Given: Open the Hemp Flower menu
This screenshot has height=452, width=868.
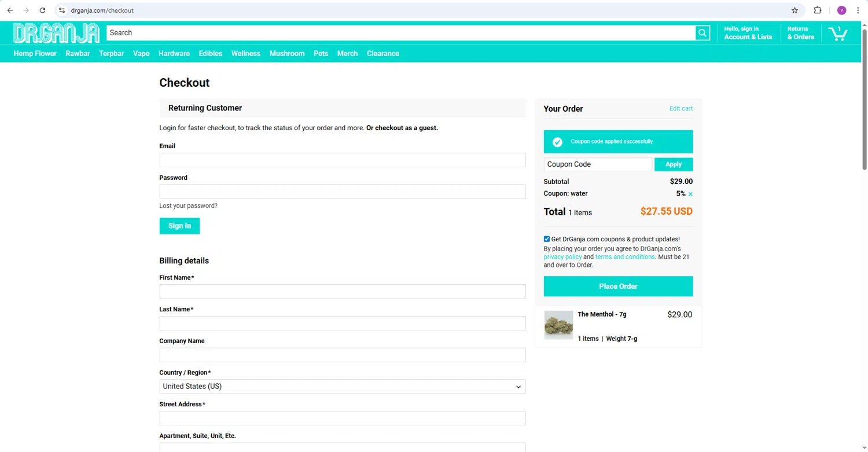Looking at the screenshot, I should point(35,53).
